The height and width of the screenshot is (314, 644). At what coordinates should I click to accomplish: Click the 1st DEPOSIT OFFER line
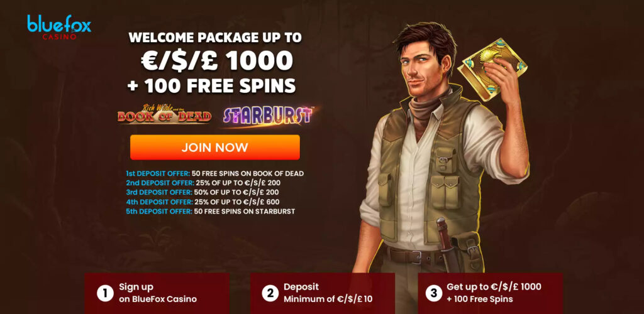pyautogui.click(x=215, y=173)
